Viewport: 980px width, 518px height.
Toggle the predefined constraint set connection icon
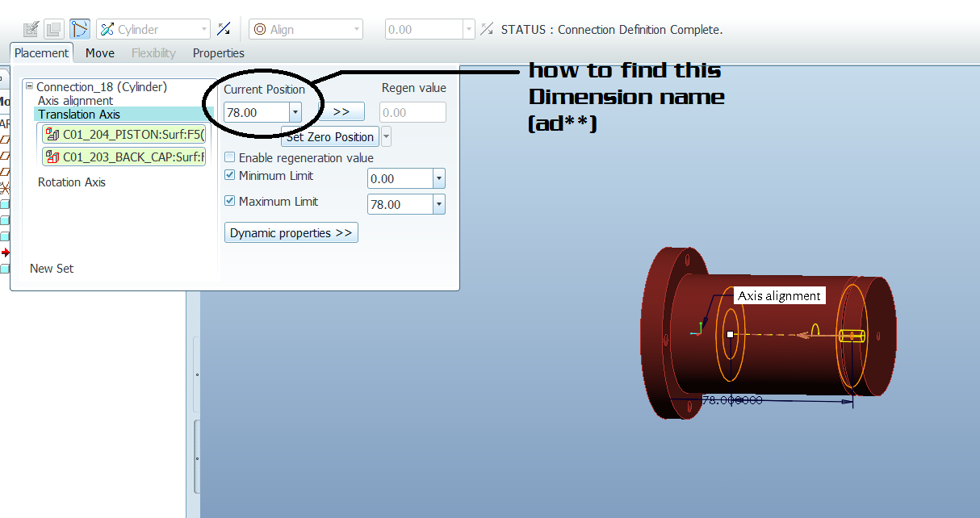click(x=80, y=30)
